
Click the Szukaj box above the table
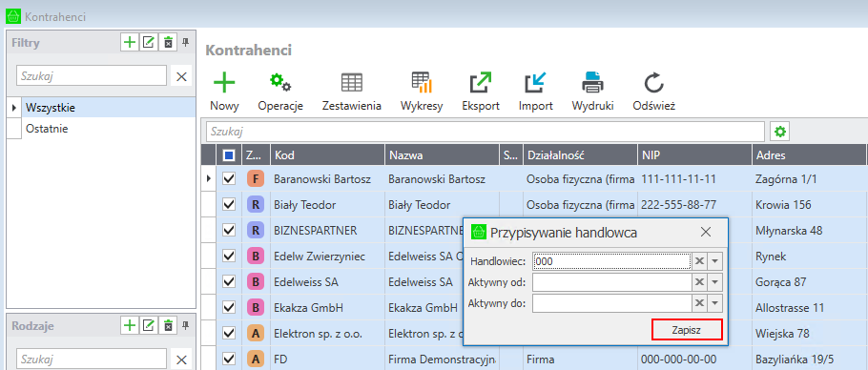pyautogui.click(x=486, y=132)
